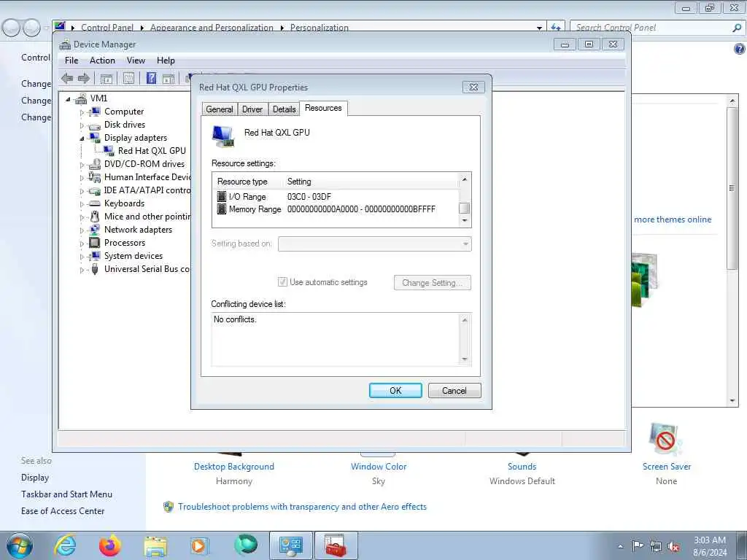Viewport: 747px width, 560px height.
Task: Open the Control Panel address bar dropdown arrow
Action: [x=539, y=28]
